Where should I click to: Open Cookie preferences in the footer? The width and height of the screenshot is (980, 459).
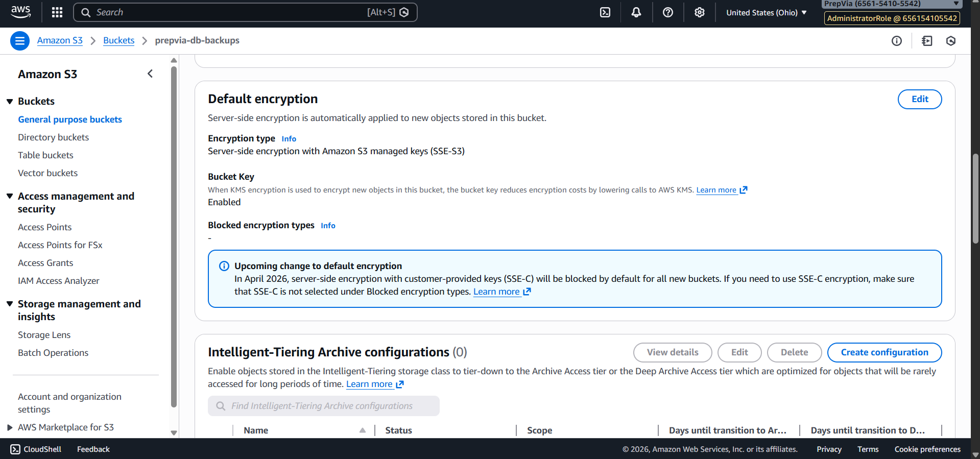tap(927, 449)
